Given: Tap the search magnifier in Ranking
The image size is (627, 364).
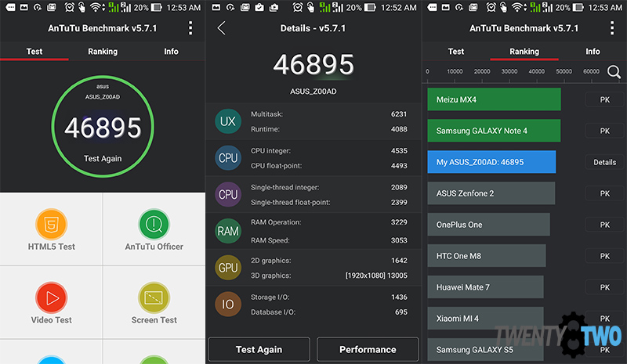Looking at the screenshot, I should pyautogui.click(x=614, y=72).
